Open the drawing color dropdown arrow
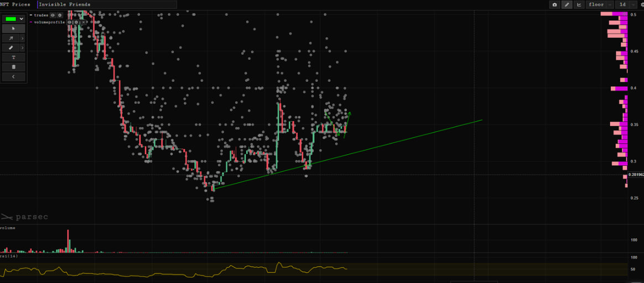This screenshot has width=644, height=283. pos(22,19)
